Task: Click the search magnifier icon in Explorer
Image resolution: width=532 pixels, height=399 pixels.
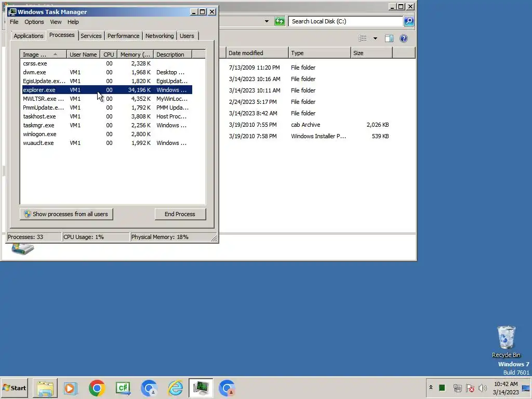Action: 409,21
